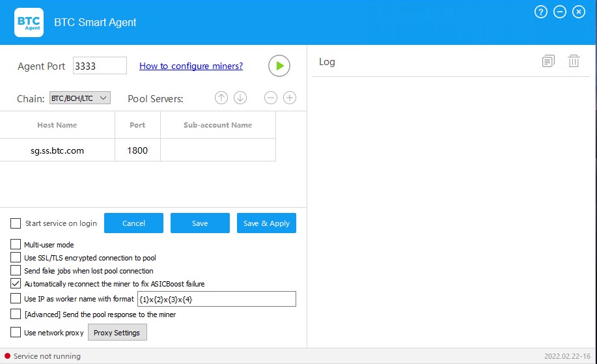Click the Sub-account Name column header
597x364 pixels.
tap(218, 125)
